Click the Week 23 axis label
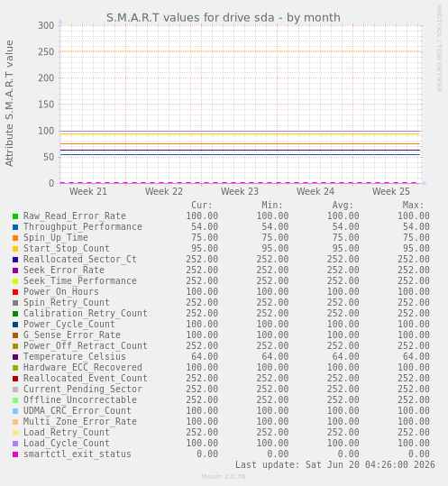This screenshot has width=448, height=486. (x=240, y=191)
